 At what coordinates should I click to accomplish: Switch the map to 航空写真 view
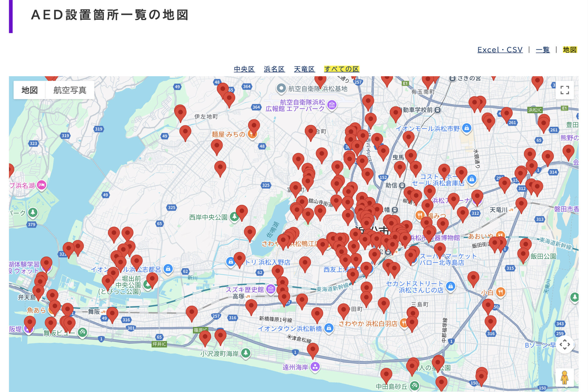coord(70,90)
